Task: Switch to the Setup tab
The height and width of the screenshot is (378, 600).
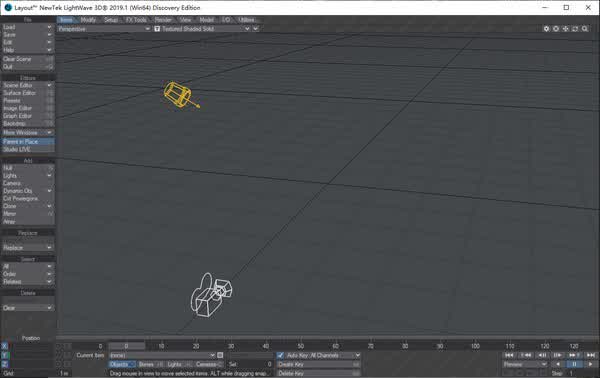Action: [111, 20]
